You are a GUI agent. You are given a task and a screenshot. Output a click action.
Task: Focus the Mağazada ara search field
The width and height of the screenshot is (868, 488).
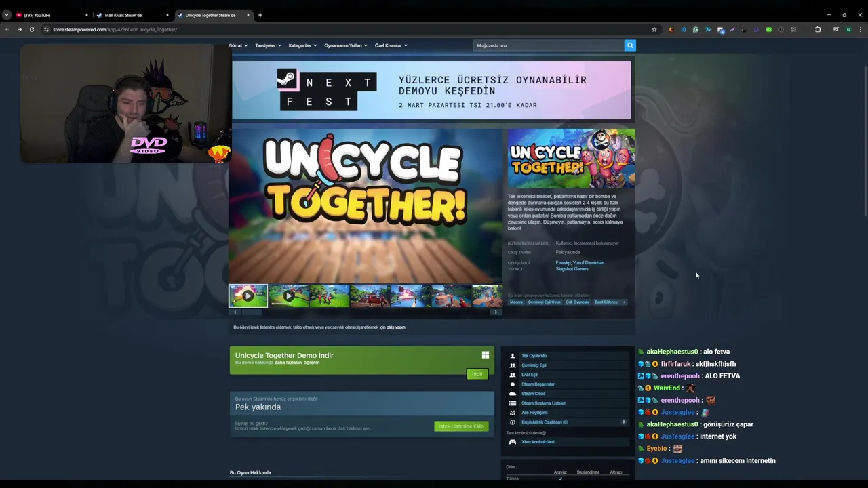pos(548,45)
